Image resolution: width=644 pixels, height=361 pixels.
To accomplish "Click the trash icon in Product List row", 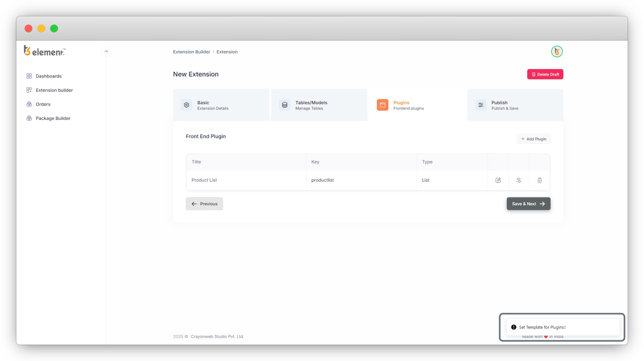I will (x=540, y=180).
